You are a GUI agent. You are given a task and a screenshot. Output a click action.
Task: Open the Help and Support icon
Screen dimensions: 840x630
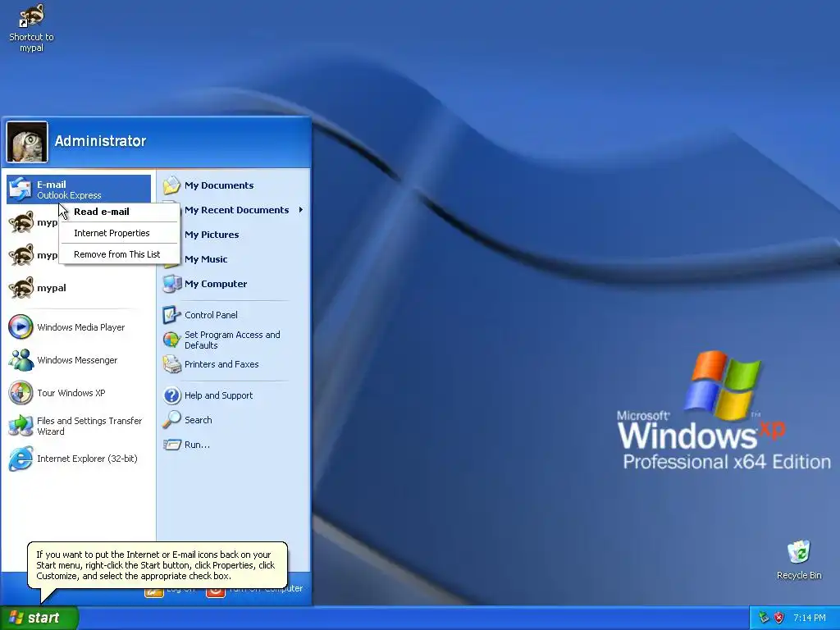click(172, 395)
